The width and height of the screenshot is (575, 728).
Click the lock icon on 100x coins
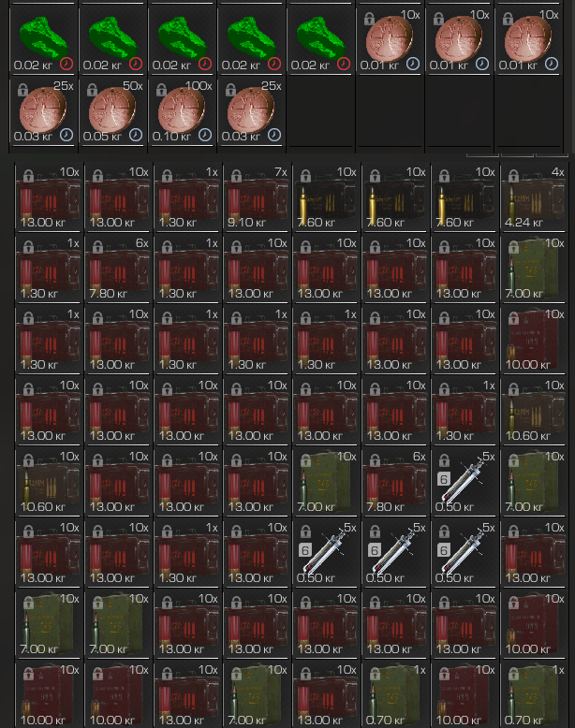click(x=161, y=90)
